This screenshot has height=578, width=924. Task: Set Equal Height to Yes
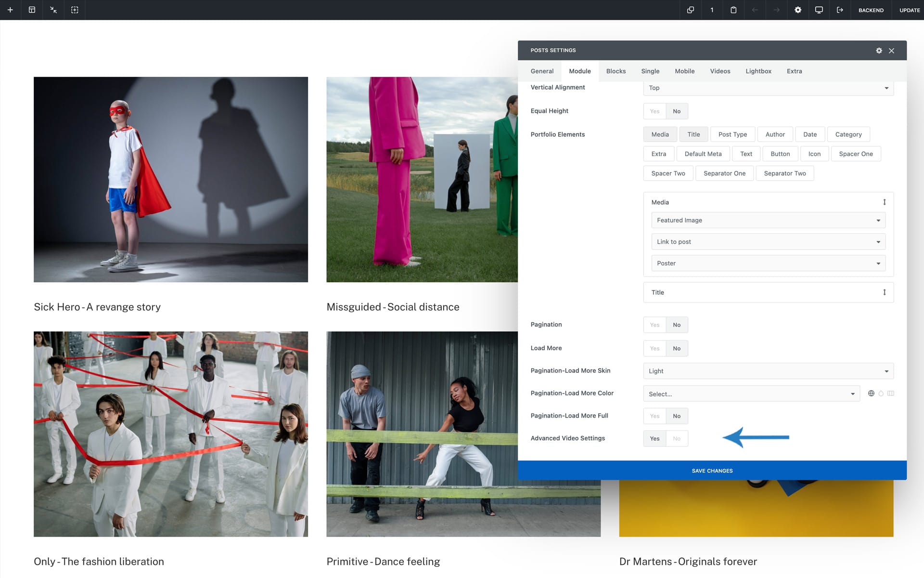pyautogui.click(x=654, y=111)
